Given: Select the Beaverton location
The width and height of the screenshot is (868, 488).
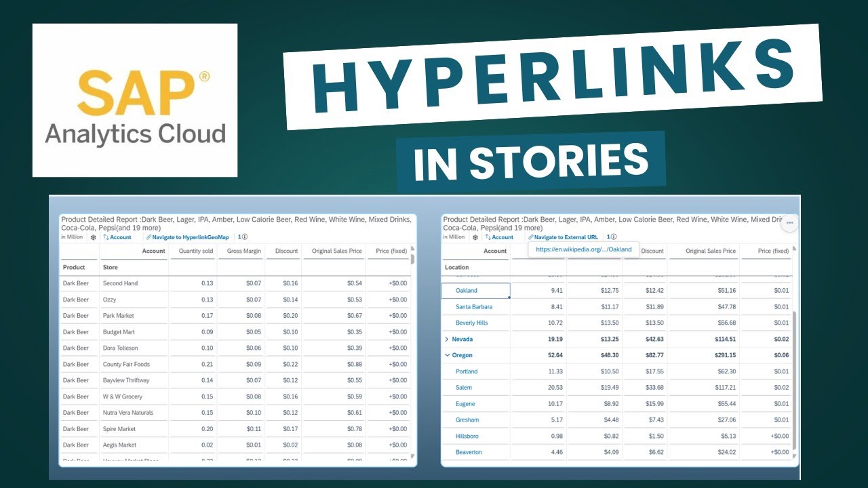Looking at the screenshot, I should click(469, 452).
